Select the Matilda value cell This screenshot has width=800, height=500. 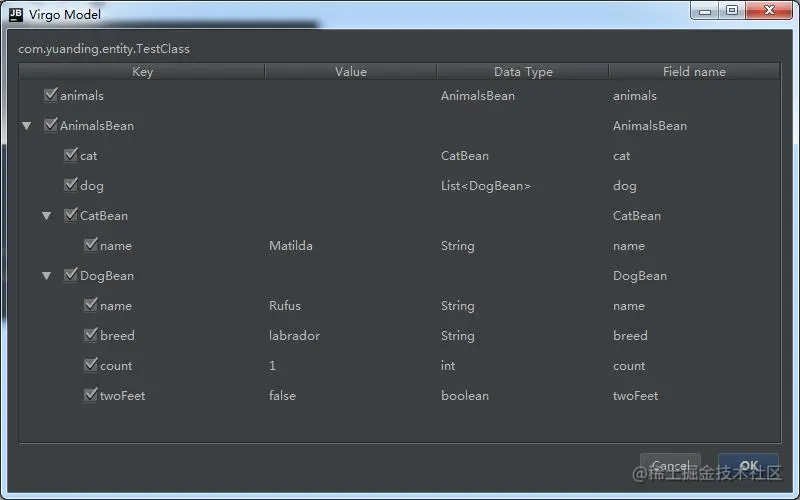pyautogui.click(x=291, y=245)
